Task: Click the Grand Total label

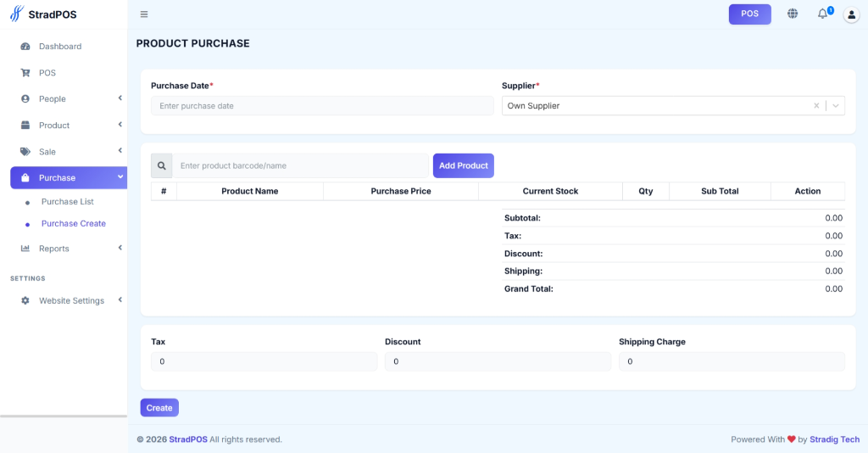Action: (529, 288)
